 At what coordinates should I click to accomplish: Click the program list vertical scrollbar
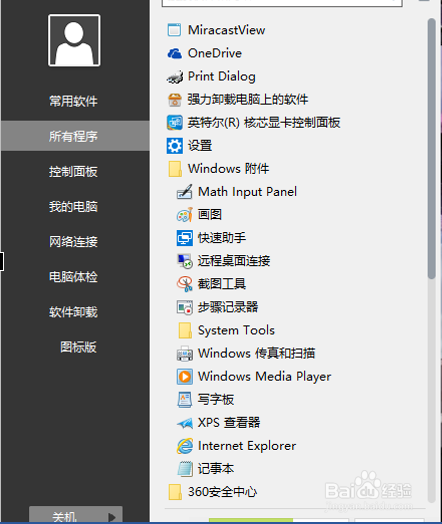[432, 149]
